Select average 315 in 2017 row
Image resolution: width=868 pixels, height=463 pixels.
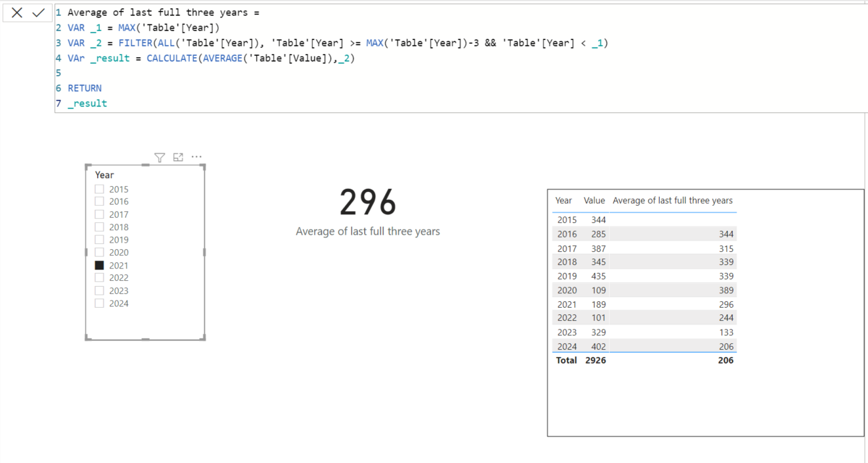pos(726,249)
